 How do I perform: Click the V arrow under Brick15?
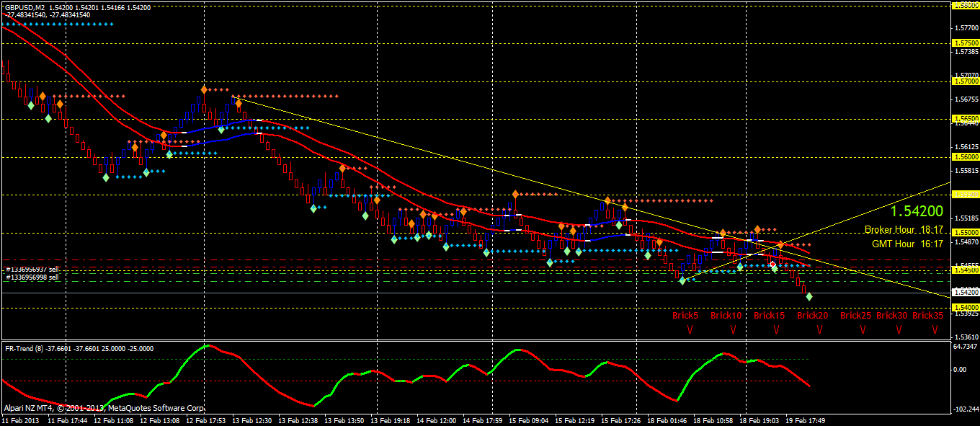(x=776, y=329)
